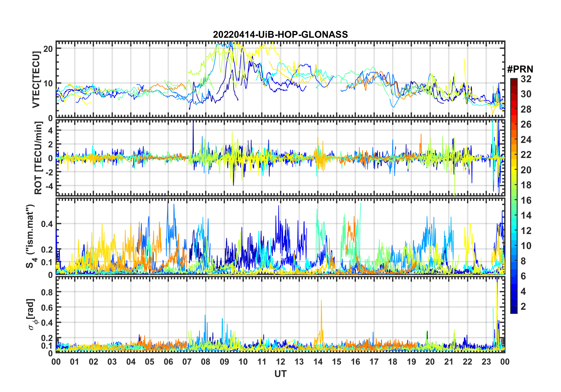The image size is (561, 392).
Task: Click the S4 axis tick "0.4"
Action: click(x=47, y=224)
